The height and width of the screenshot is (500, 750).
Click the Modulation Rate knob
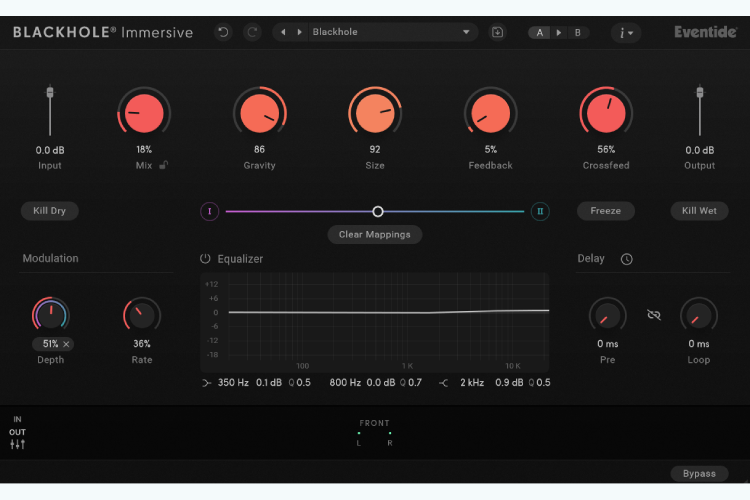pyautogui.click(x=142, y=315)
